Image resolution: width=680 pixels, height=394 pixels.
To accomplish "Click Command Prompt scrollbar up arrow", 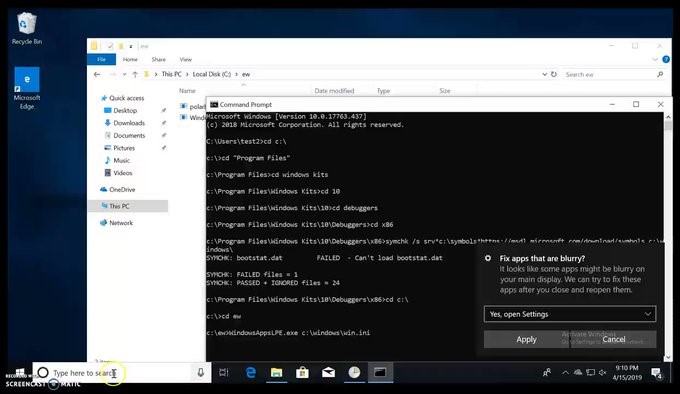I will point(668,117).
